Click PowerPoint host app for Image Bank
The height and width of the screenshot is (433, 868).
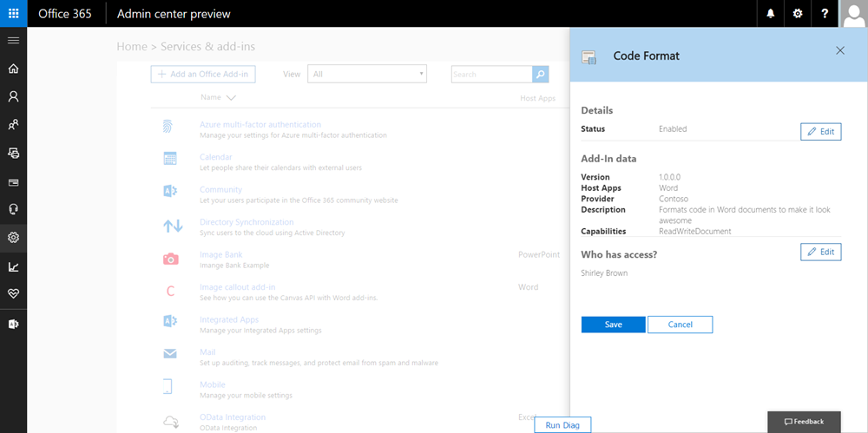click(x=539, y=255)
